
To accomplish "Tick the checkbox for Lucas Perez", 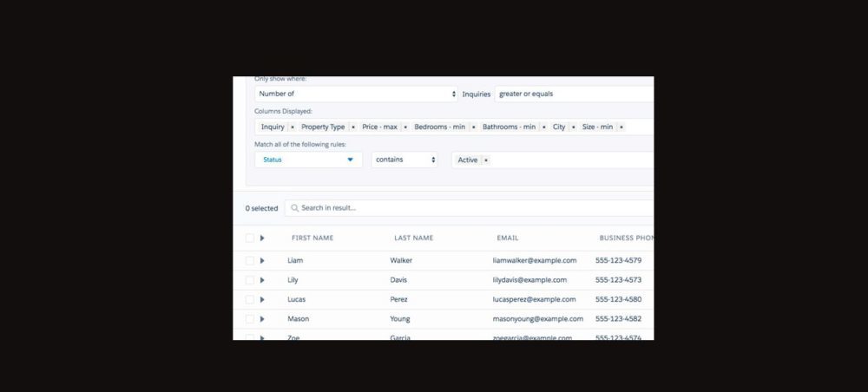I will (x=250, y=299).
